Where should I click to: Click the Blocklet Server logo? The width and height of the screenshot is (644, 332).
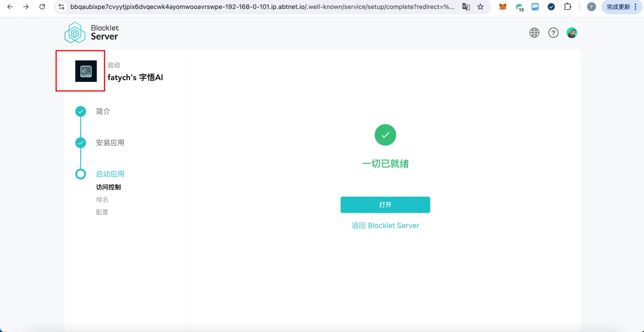pos(91,33)
